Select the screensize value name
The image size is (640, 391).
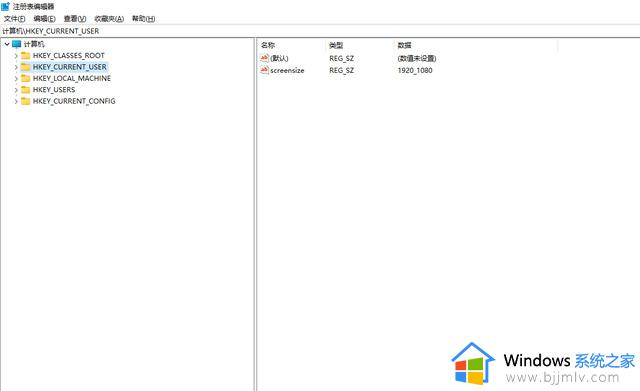tap(287, 70)
